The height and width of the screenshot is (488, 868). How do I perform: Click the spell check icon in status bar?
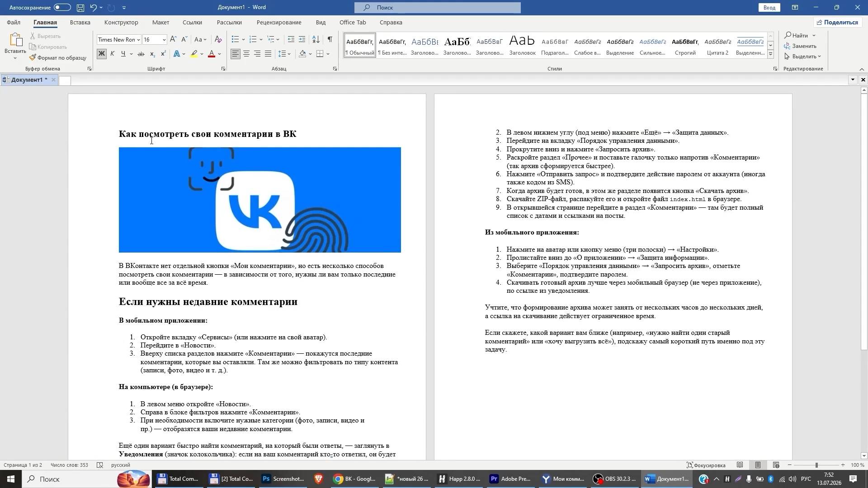pos(100,465)
